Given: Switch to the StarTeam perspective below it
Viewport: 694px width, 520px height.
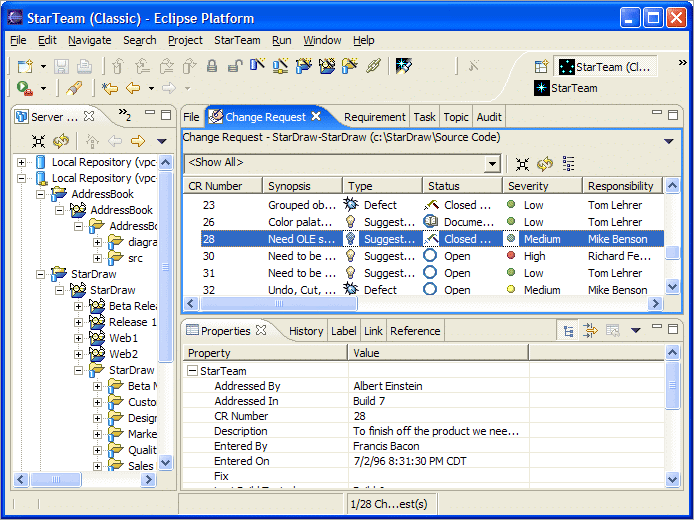Looking at the screenshot, I should (566, 88).
